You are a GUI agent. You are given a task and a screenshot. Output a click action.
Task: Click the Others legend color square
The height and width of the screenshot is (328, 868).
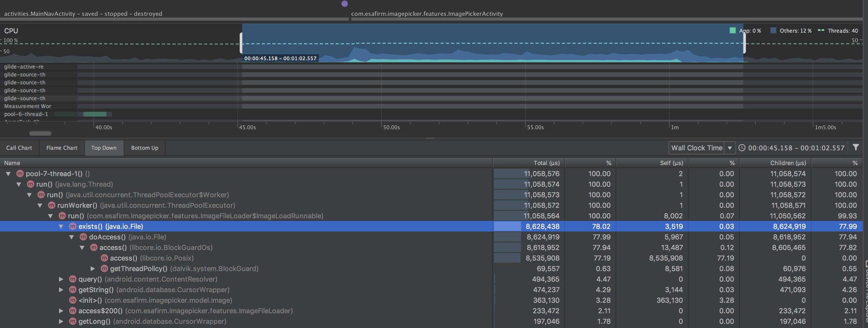[773, 31]
